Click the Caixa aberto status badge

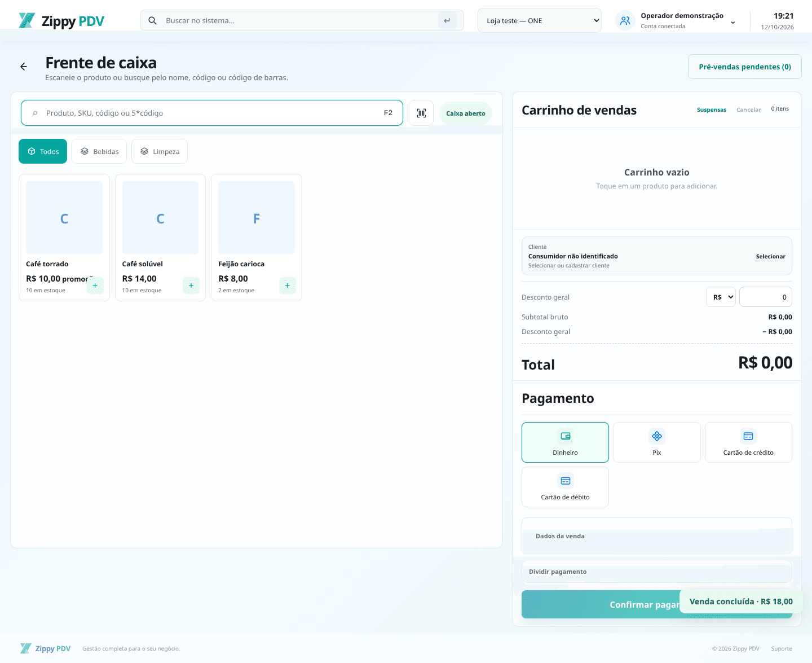point(466,113)
